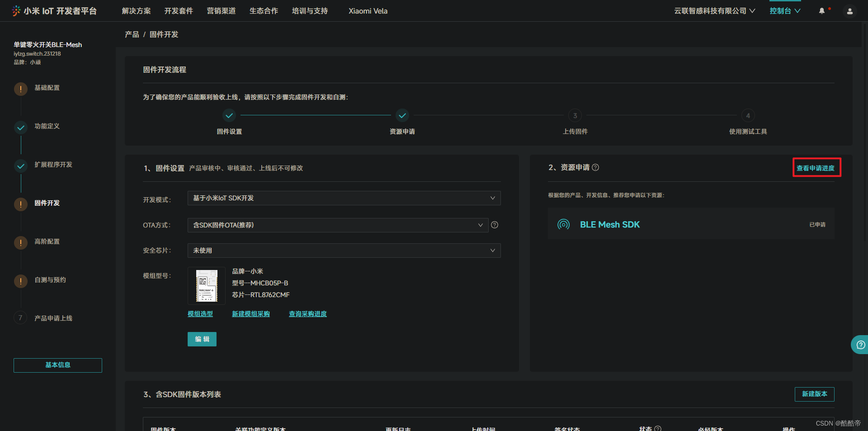Go to 扩展程序开发 in sidebar

53,165
